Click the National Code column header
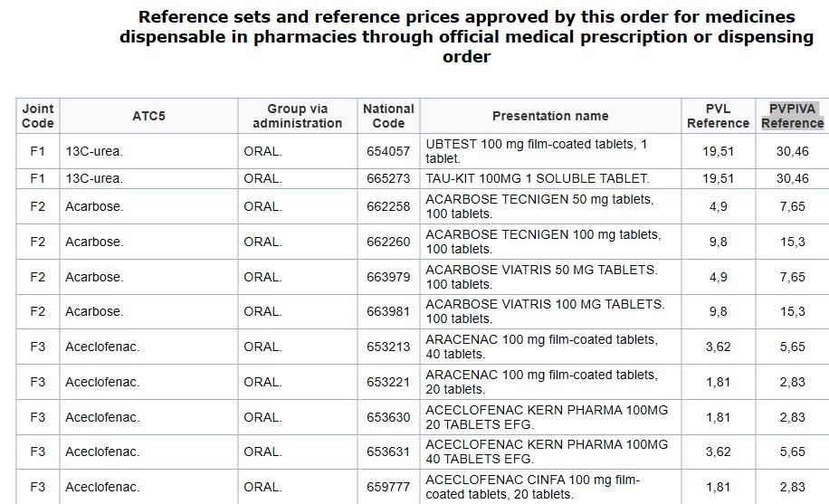This screenshot has width=829, height=504. click(x=388, y=116)
